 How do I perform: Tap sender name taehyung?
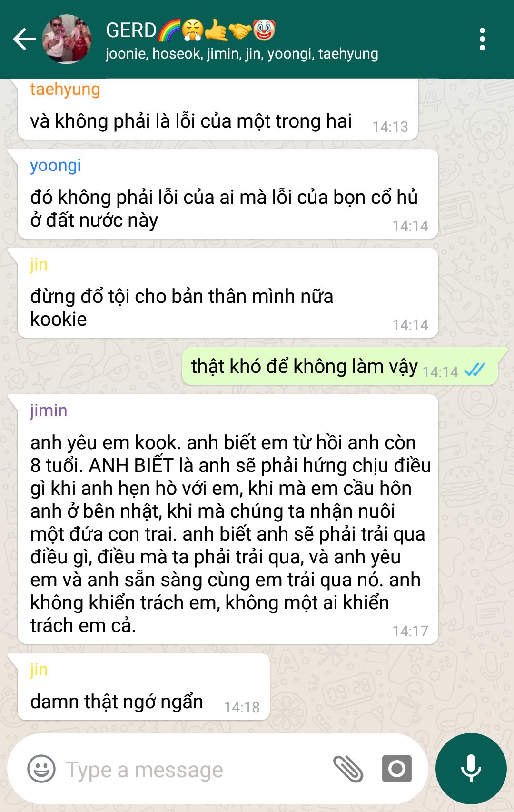tap(65, 89)
